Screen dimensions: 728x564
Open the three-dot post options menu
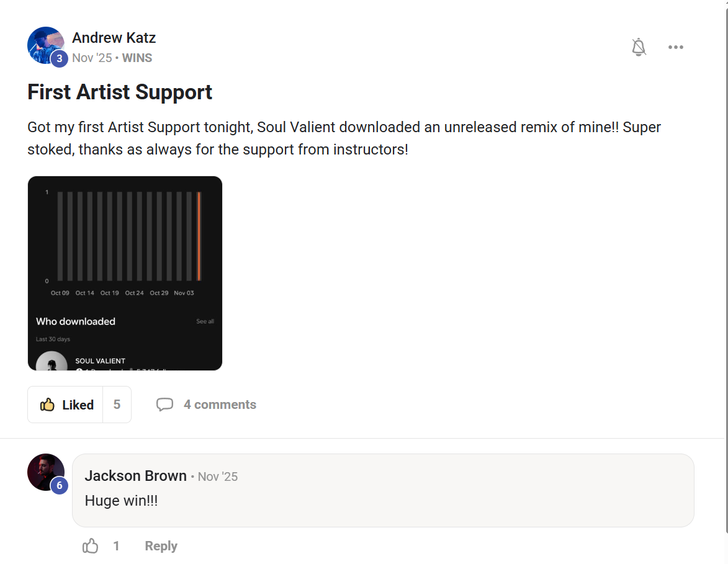point(676,47)
